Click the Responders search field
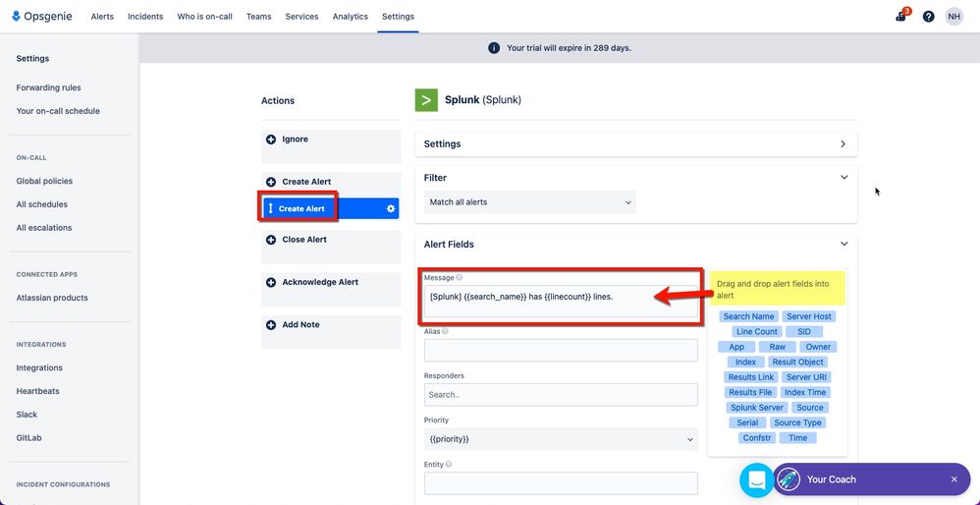Screen dimensions: 980x505 pyautogui.click(x=561, y=395)
